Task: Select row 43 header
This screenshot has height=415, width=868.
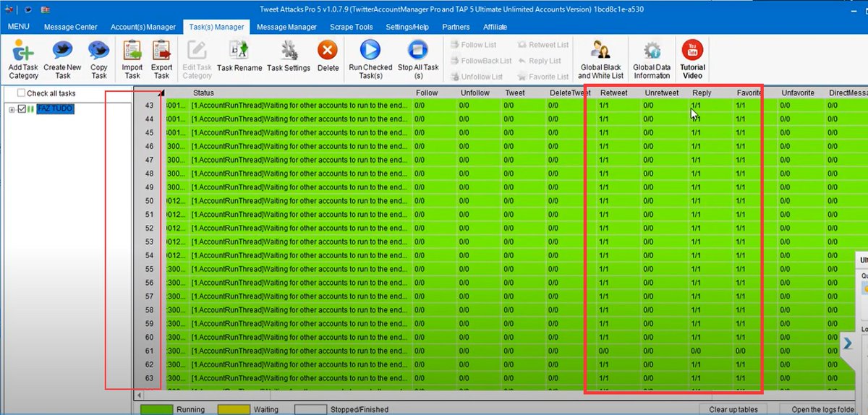Action: point(150,106)
